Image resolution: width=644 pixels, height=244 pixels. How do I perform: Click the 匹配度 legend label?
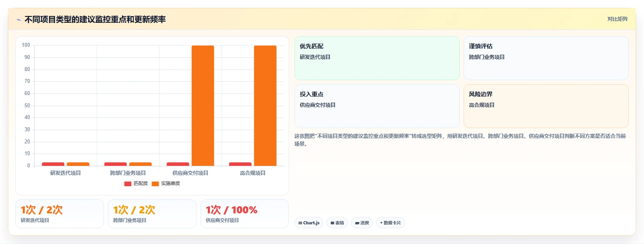141,183
